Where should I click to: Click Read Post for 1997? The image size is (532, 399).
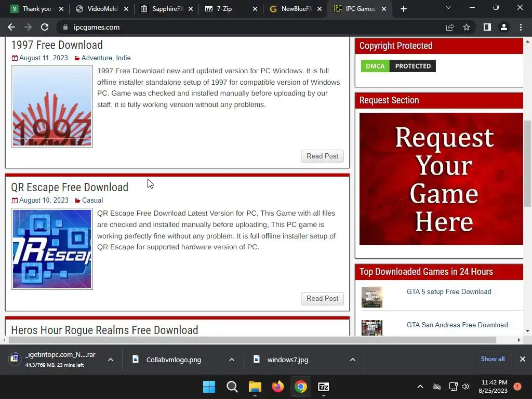322,156
